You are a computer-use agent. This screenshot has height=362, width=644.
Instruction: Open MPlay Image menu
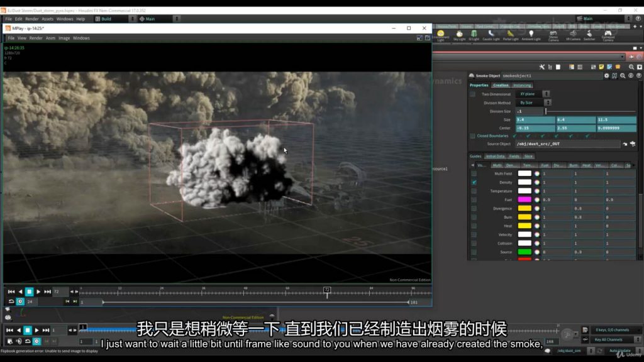point(64,38)
